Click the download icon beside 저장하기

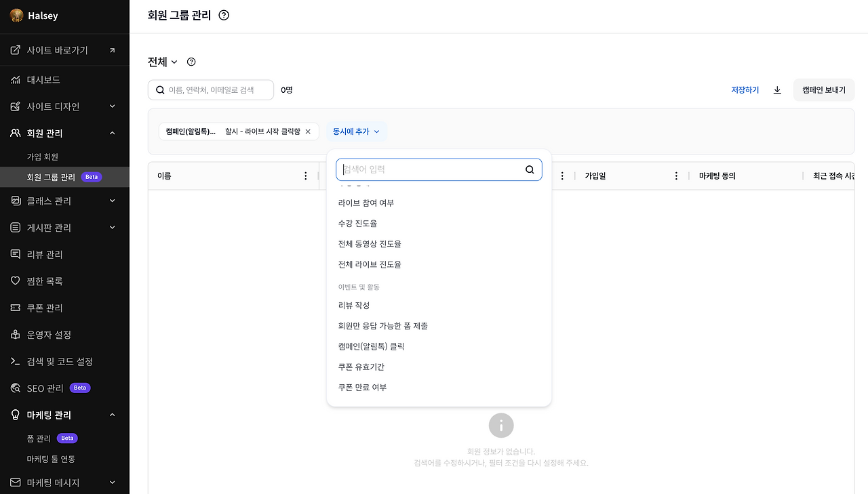(777, 89)
